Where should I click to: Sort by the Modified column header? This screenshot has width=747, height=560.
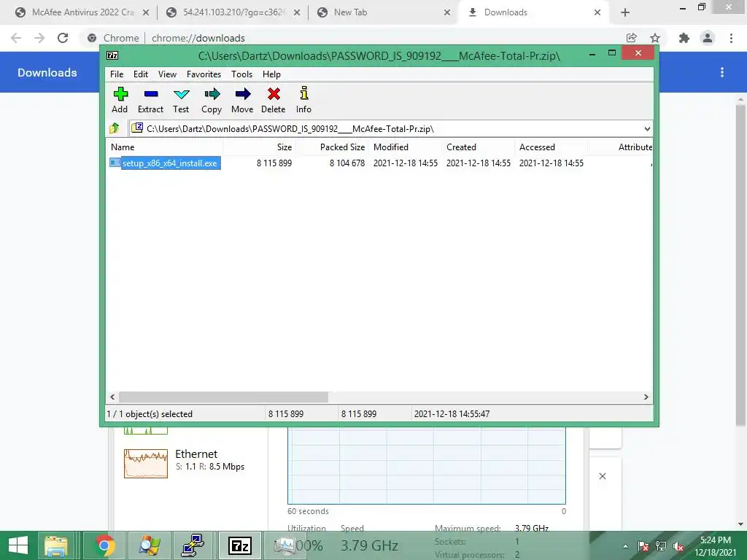tap(406, 147)
